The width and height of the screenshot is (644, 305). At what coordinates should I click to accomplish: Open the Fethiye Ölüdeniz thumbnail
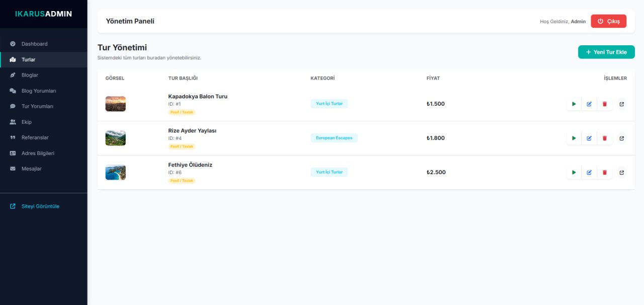(x=116, y=172)
